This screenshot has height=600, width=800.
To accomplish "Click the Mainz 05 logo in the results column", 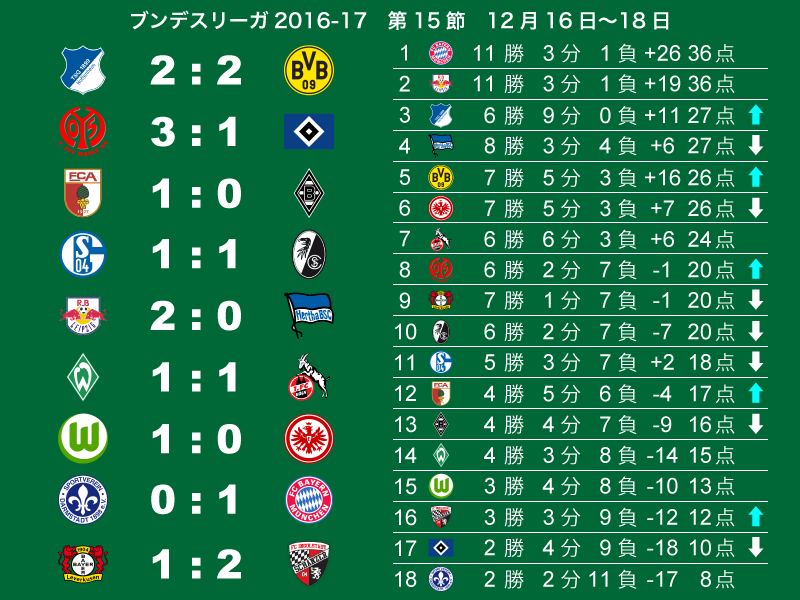I will (83, 131).
